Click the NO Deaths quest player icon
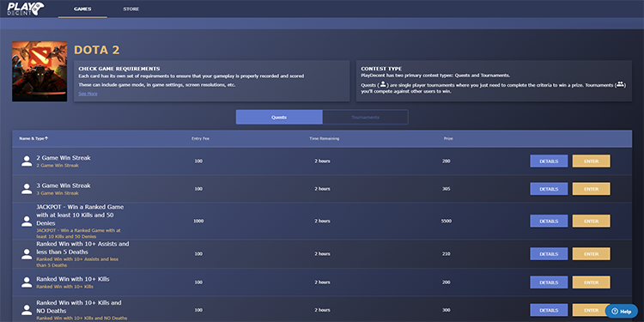Image resolution: width=644 pixels, height=322 pixels. 27,310
